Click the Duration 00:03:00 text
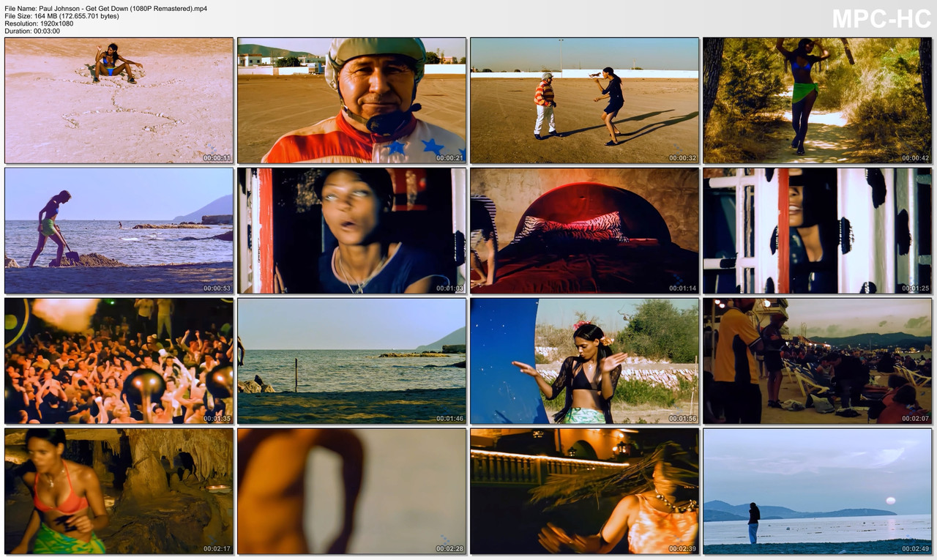Image resolution: width=937 pixels, height=560 pixels. [x=32, y=31]
